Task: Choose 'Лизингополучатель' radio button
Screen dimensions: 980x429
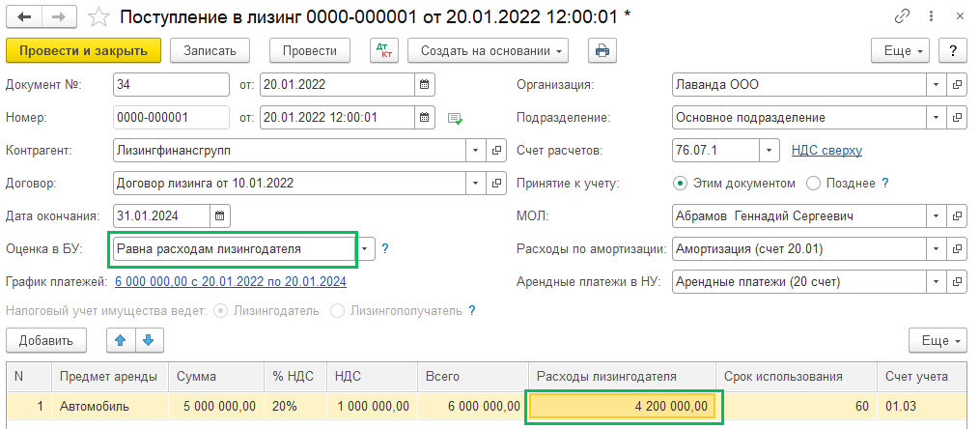Action: (337, 310)
